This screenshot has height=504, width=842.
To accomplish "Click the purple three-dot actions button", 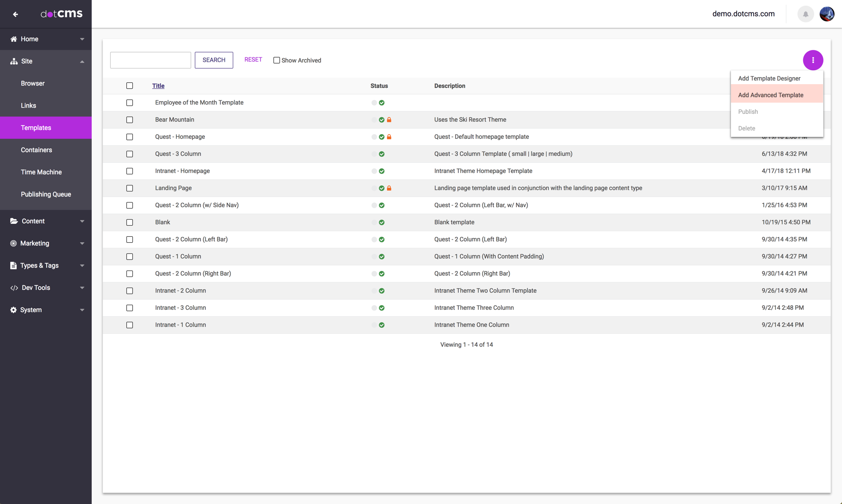I will click(x=813, y=60).
